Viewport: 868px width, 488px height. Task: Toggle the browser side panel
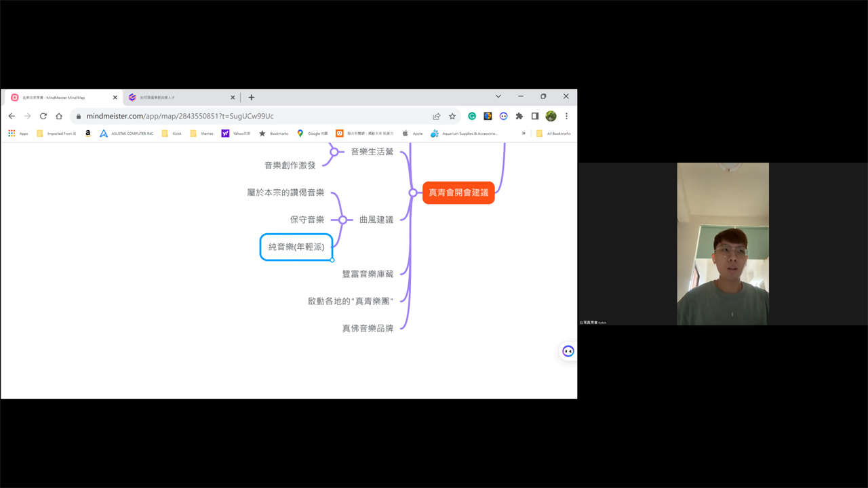tap(535, 116)
